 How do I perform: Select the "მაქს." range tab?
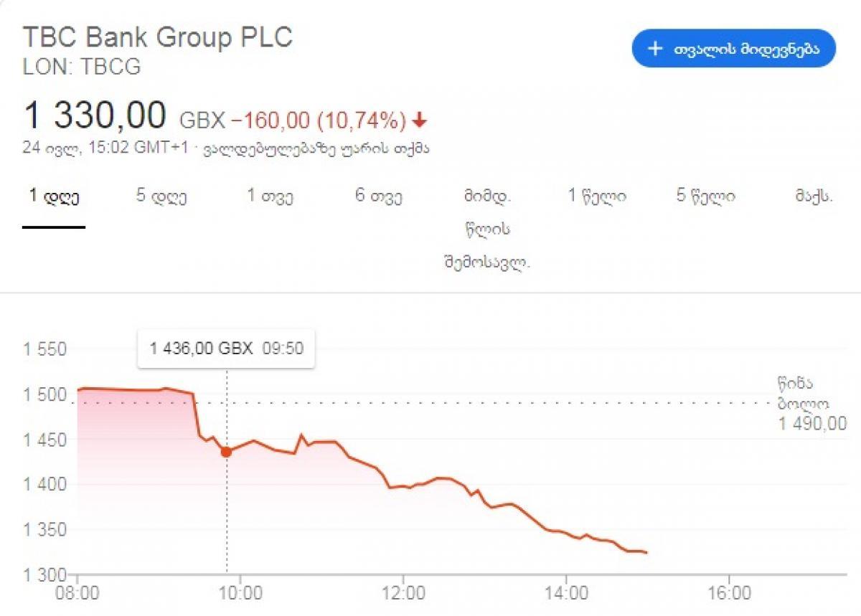pos(814,196)
